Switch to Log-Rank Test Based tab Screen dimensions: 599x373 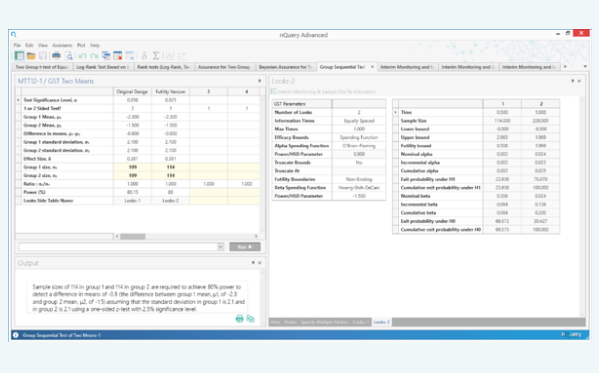pyautogui.click(x=102, y=67)
